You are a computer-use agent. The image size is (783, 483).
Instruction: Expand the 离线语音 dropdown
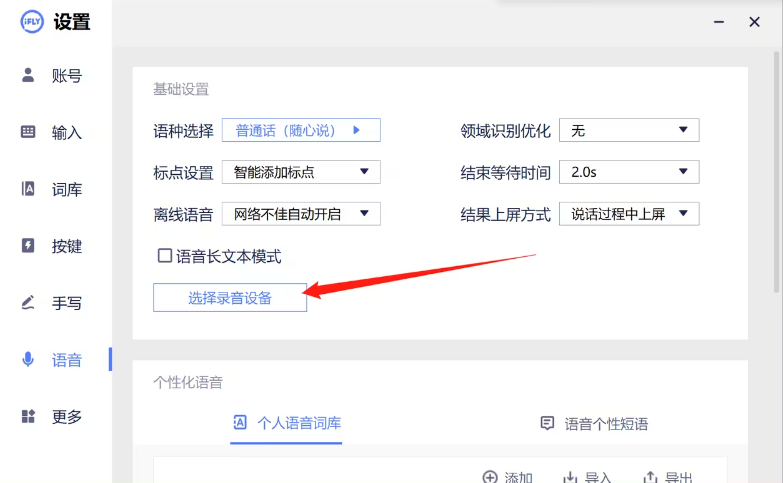tap(301, 214)
